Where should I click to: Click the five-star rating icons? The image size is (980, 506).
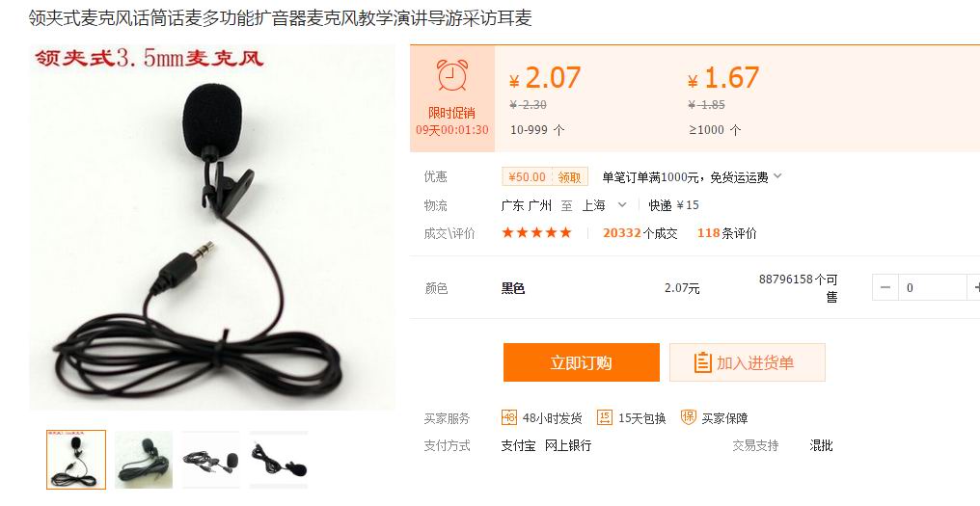coord(537,233)
